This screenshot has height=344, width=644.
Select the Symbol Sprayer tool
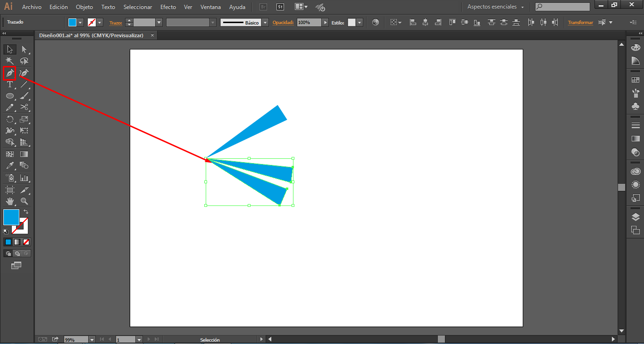(10, 178)
